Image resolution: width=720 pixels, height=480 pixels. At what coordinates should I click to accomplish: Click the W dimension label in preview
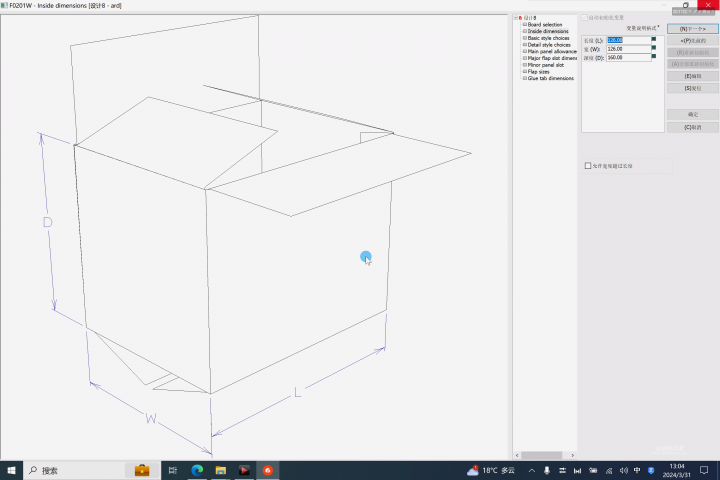(151, 418)
